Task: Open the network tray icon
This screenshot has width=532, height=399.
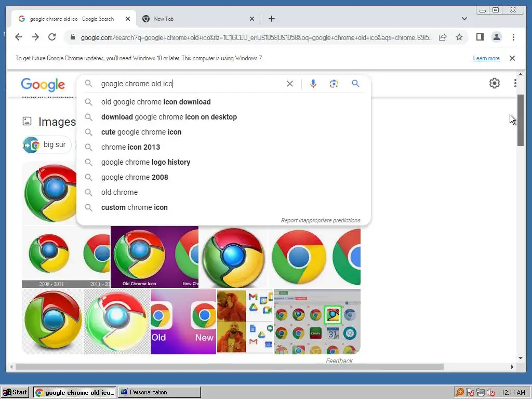Action: (x=481, y=393)
